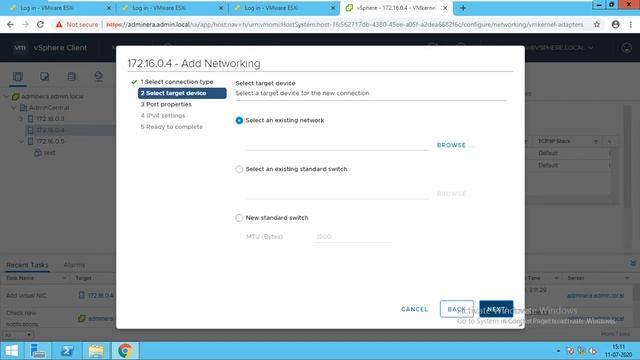Click browser address bar URL

point(344,25)
